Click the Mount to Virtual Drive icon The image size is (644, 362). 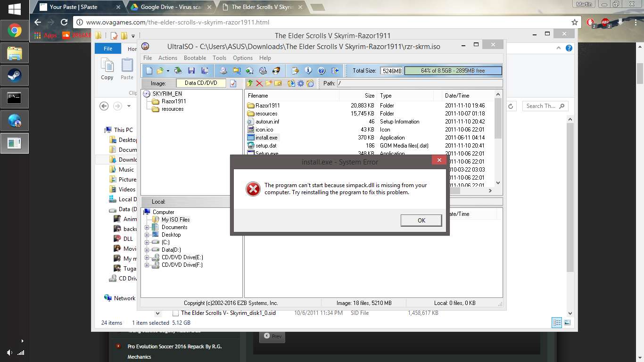(x=263, y=71)
